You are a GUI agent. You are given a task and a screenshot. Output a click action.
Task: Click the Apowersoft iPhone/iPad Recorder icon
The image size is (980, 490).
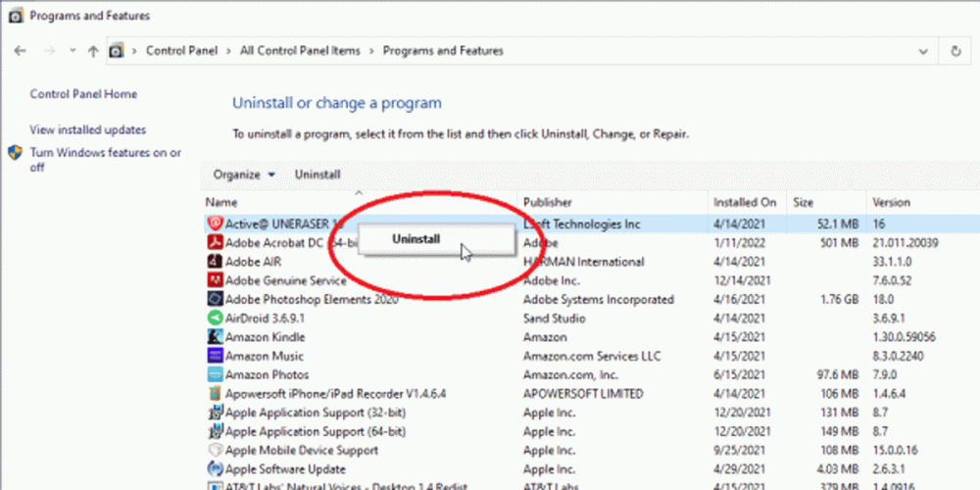pos(216,394)
